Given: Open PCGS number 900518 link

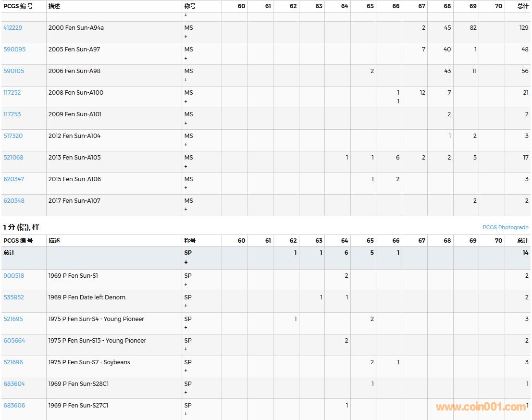Looking at the screenshot, I should click(x=14, y=276).
